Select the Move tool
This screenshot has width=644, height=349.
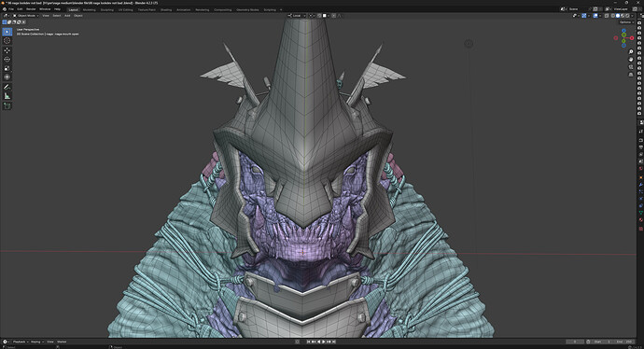coord(7,50)
